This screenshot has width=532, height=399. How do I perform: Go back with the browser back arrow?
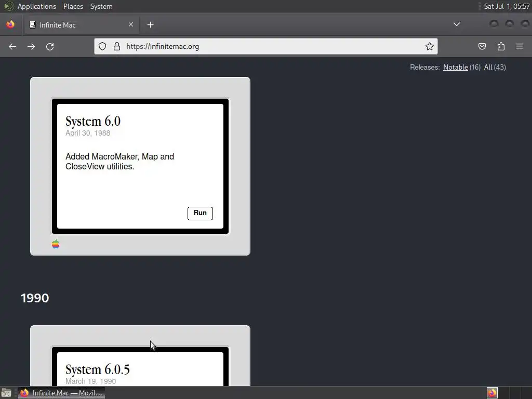(x=12, y=46)
